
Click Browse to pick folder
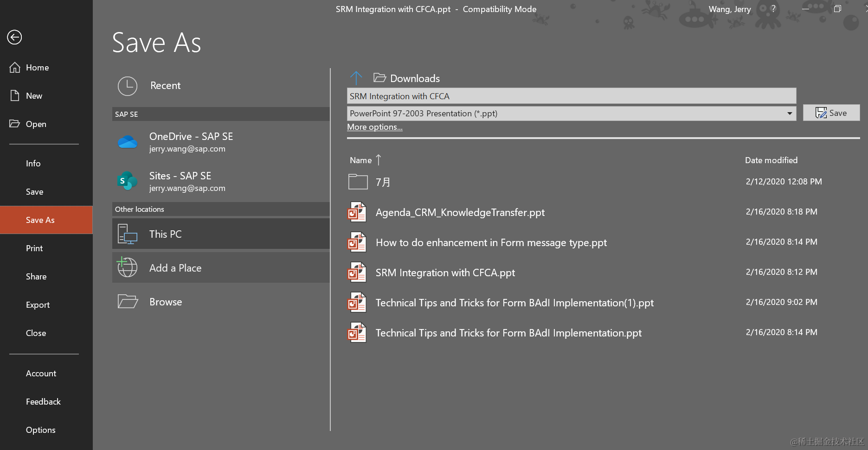(x=221, y=302)
